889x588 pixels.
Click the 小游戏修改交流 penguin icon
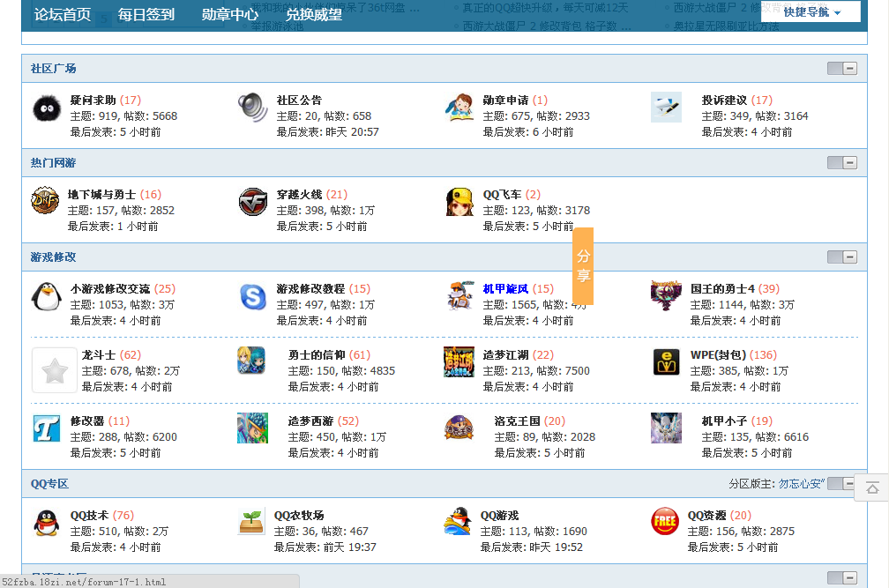pyautogui.click(x=46, y=296)
